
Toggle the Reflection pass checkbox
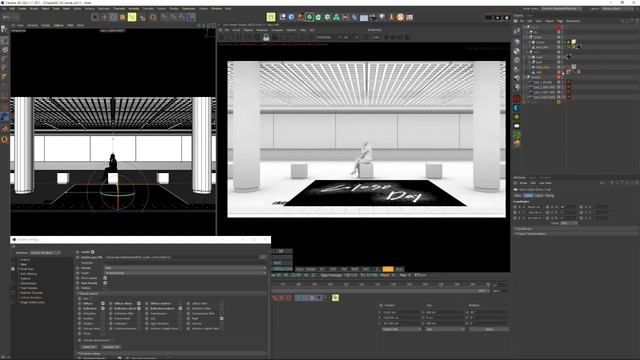[x=103, y=309]
